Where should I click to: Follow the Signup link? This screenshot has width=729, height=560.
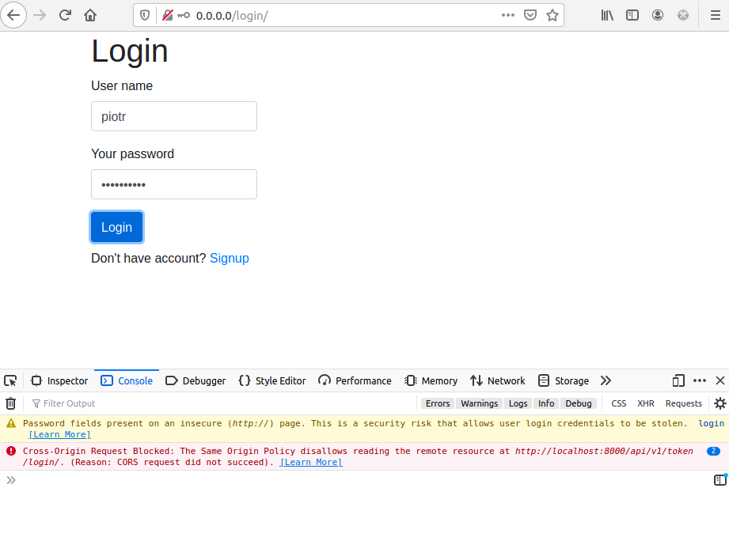229,258
